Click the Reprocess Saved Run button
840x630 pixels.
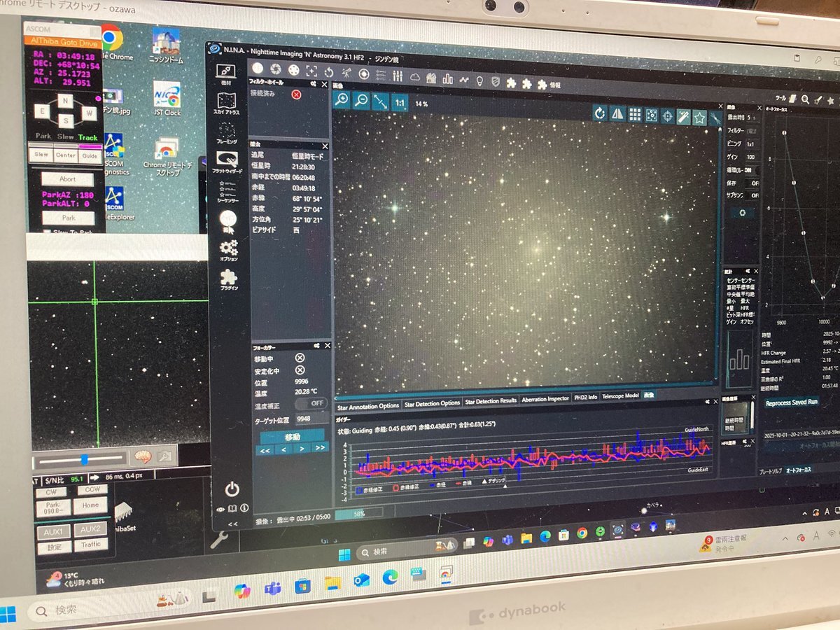[792, 402]
